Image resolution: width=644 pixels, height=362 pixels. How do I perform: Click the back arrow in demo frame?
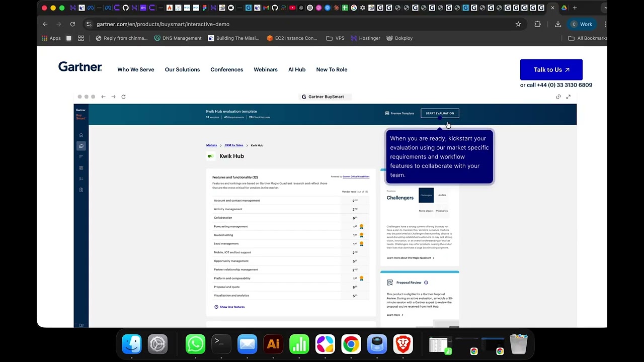103,97
